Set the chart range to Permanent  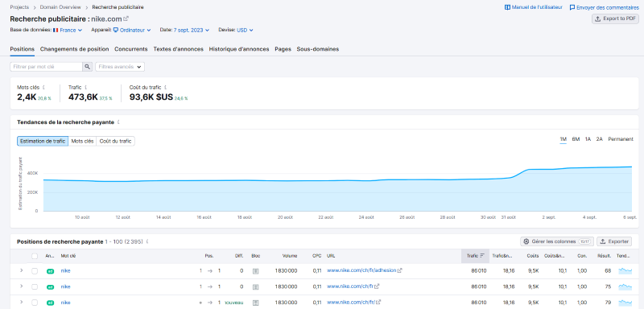pos(621,139)
